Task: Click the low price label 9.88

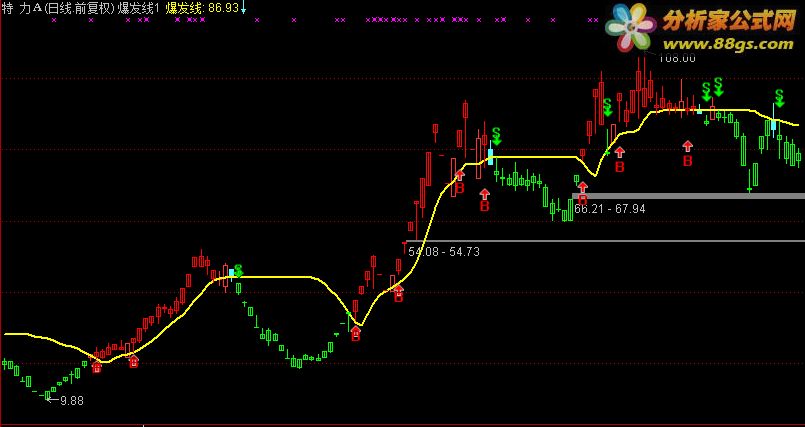Action: pyautogui.click(x=71, y=401)
